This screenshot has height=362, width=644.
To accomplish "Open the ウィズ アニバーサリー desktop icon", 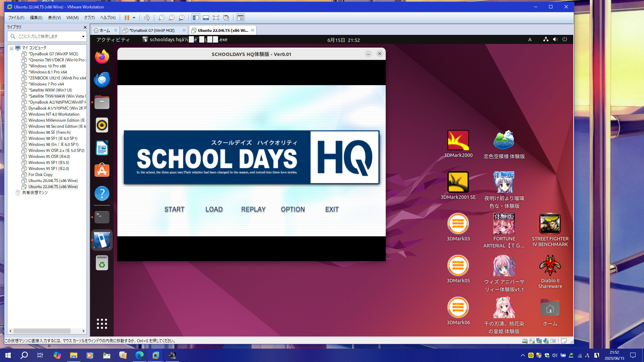I will tap(504, 274).
